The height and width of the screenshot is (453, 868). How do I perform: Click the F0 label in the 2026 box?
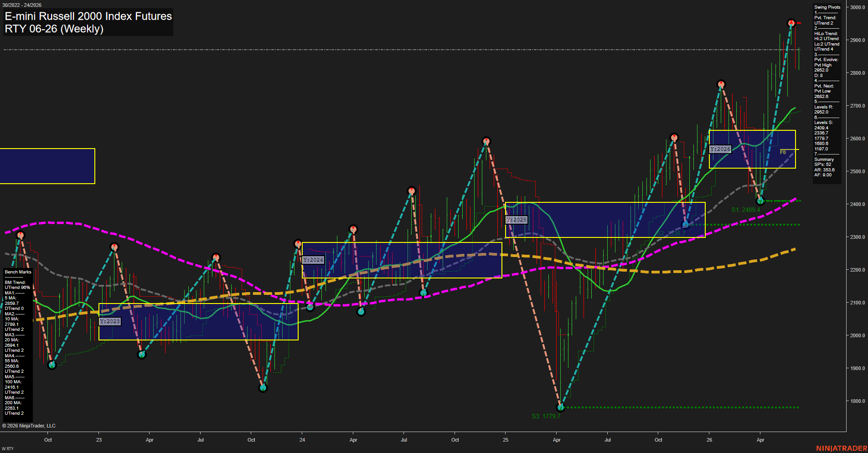click(783, 152)
